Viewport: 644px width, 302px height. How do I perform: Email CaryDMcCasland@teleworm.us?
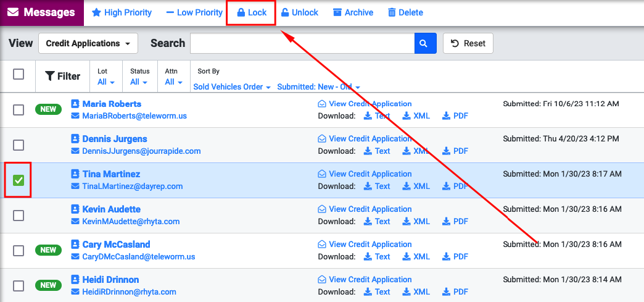(138, 257)
